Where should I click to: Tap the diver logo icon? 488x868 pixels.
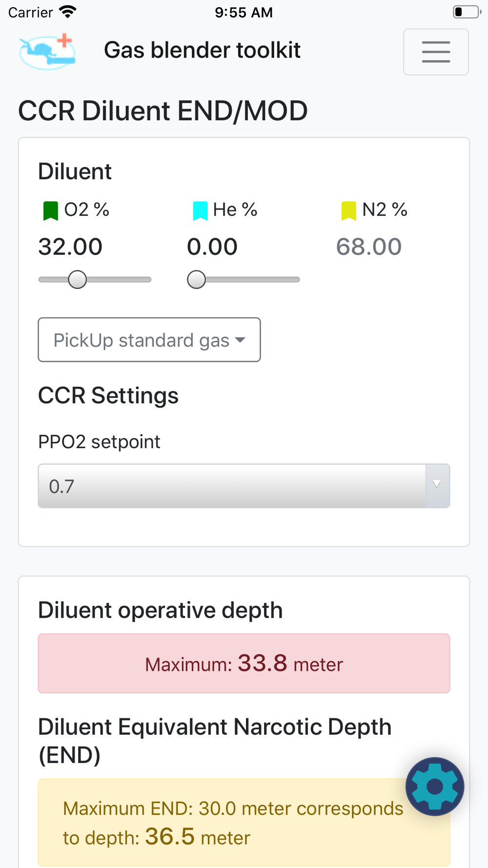point(47,52)
